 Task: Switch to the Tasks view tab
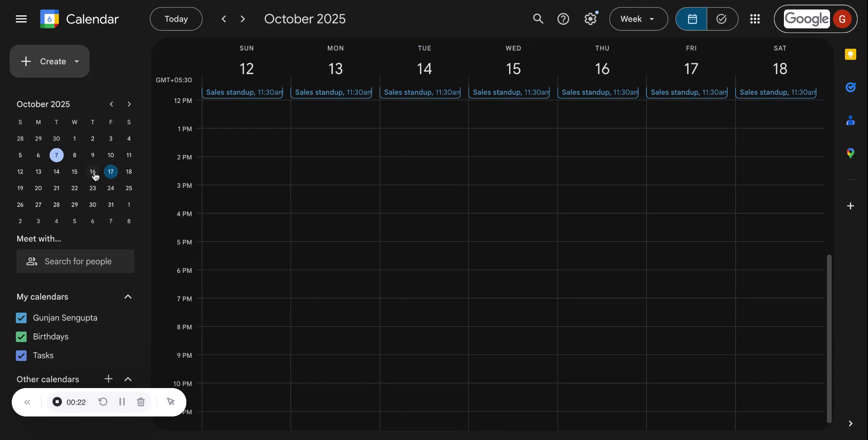pyautogui.click(x=721, y=19)
